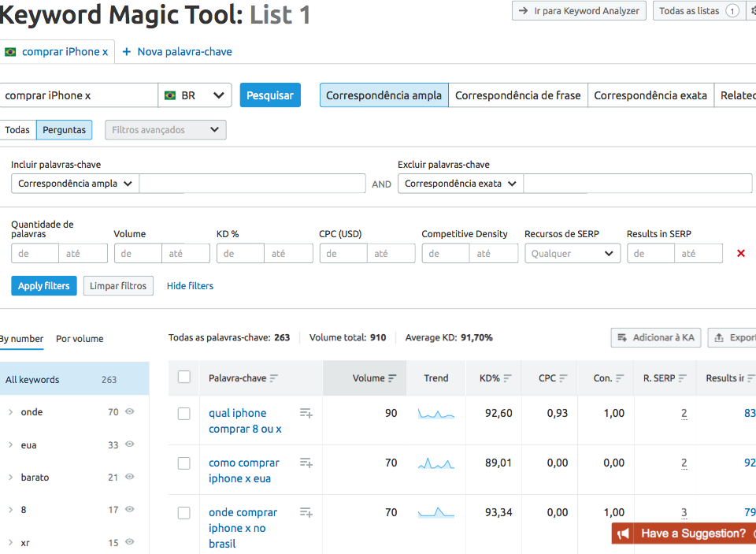Toggle visibility of '8' keyword group
This screenshot has width=756, height=554.
point(129,509)
